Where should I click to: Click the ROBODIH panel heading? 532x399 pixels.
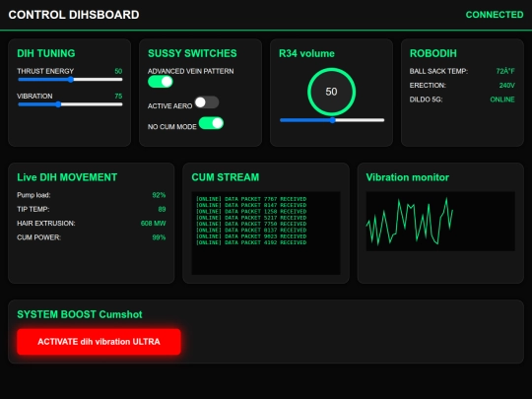point(433,53)
